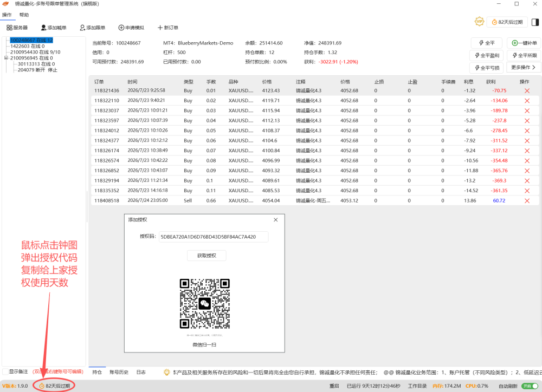This screenshot has width=542, height=392.
Task: Close Sell order 118408518 with red X
Action: 527,201
